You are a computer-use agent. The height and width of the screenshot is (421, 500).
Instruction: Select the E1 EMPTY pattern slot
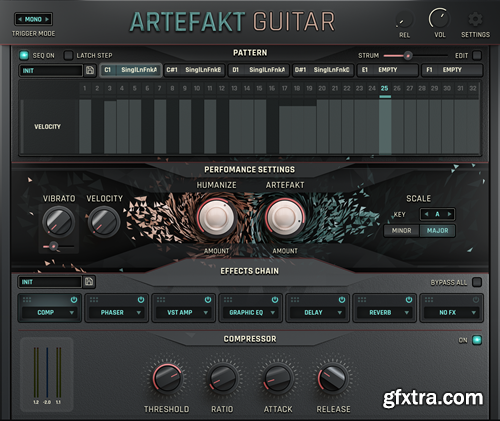click(388, 70)
